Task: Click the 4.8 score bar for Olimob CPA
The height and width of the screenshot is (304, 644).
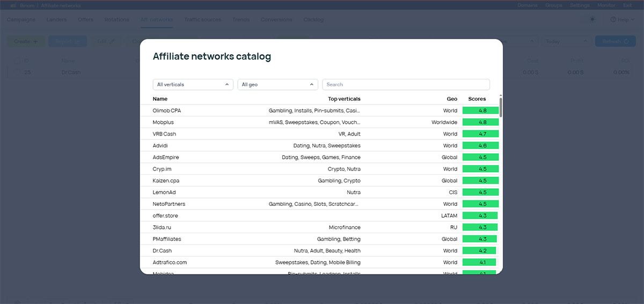Action: 481,110
